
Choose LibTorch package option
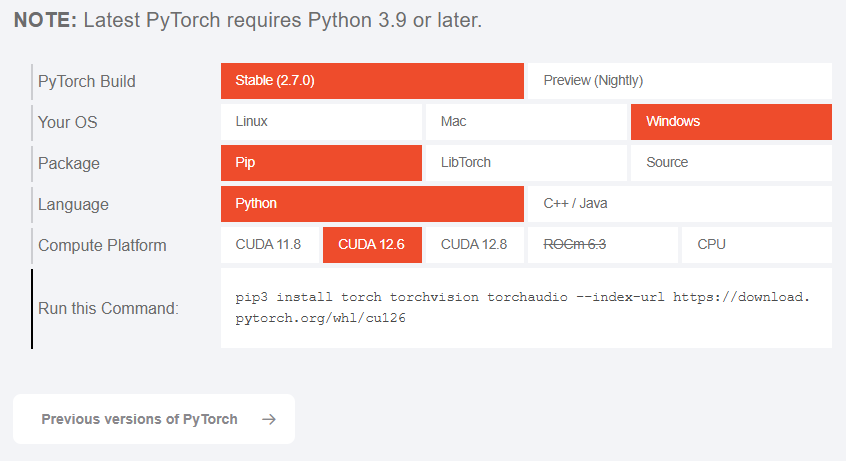point(525,163)
